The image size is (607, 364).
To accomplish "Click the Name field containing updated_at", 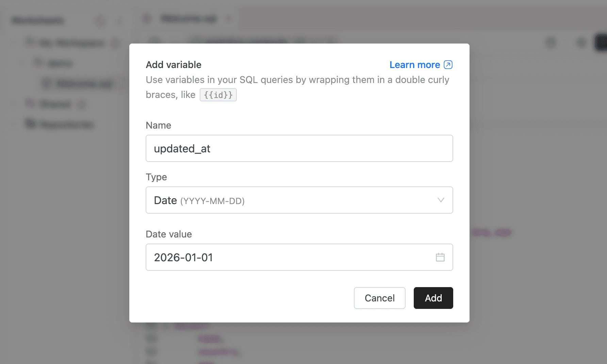I will click(299, 148).
